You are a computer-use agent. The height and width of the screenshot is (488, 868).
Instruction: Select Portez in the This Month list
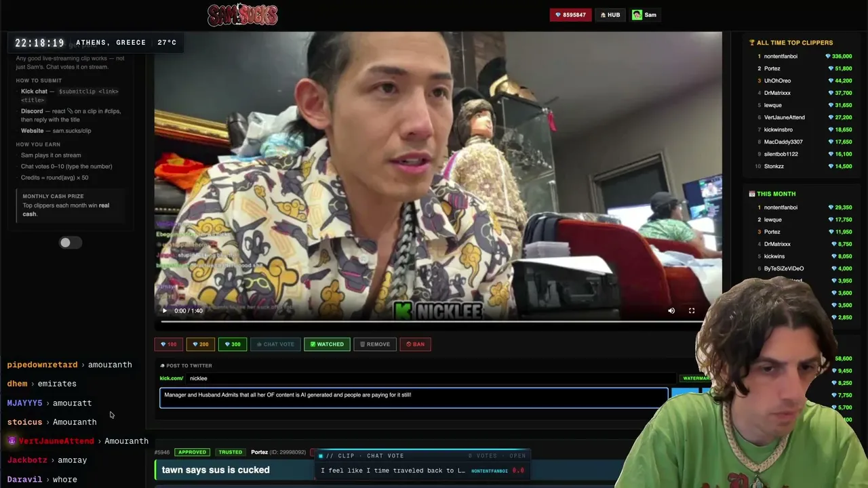pyautogui.click(x=772, y=232)
